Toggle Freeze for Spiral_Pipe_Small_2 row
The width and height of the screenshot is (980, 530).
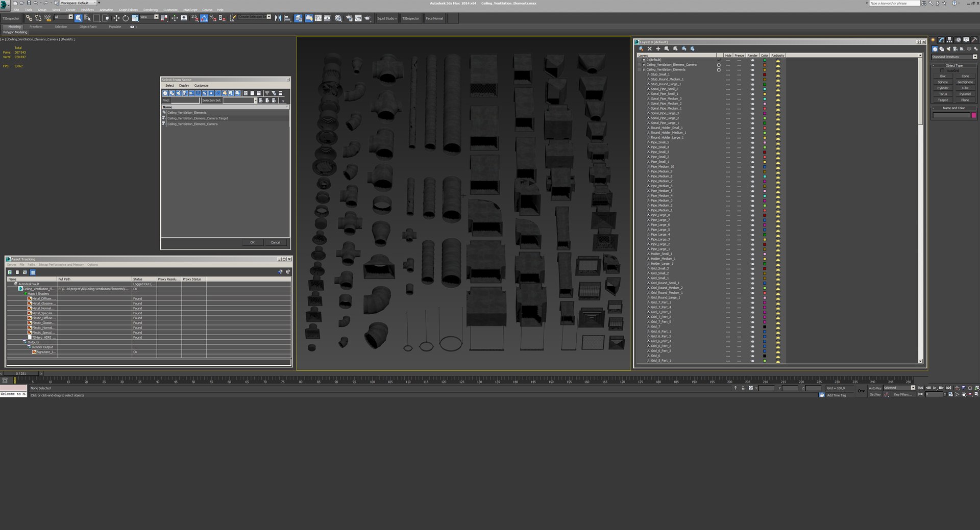pos(739,89)
